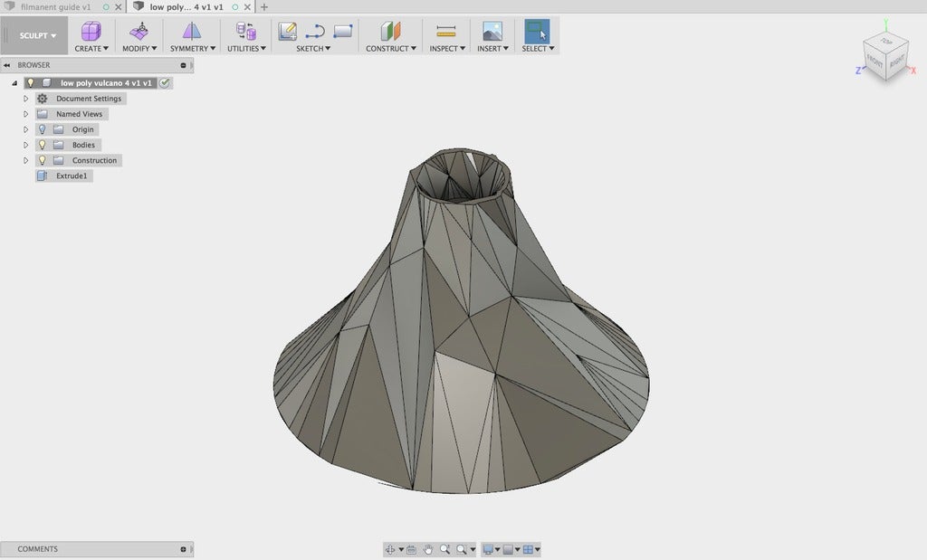Open the Display Settings dropdown at the bottom

click(x=487, y=548)
